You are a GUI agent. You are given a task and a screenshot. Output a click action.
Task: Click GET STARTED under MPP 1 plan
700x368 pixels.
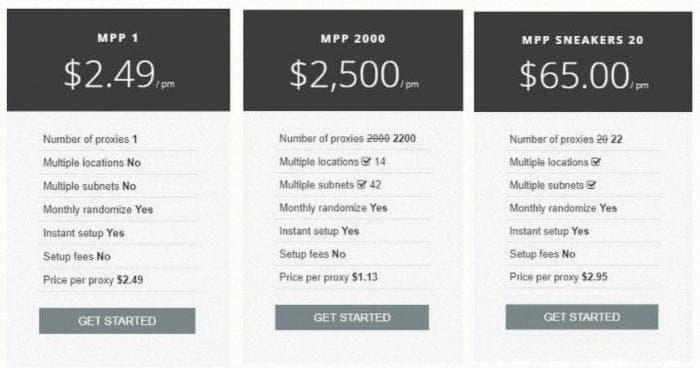click(117, 321)
